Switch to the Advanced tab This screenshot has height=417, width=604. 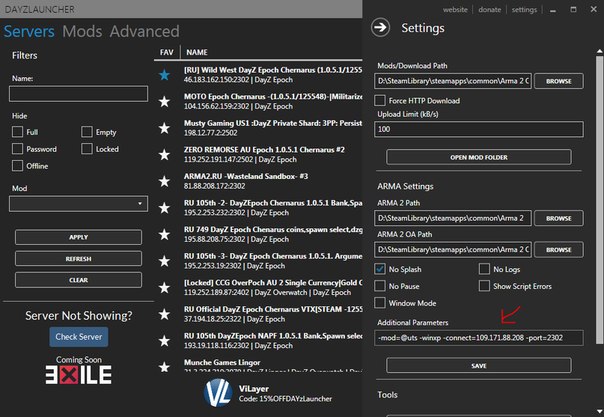144,31
